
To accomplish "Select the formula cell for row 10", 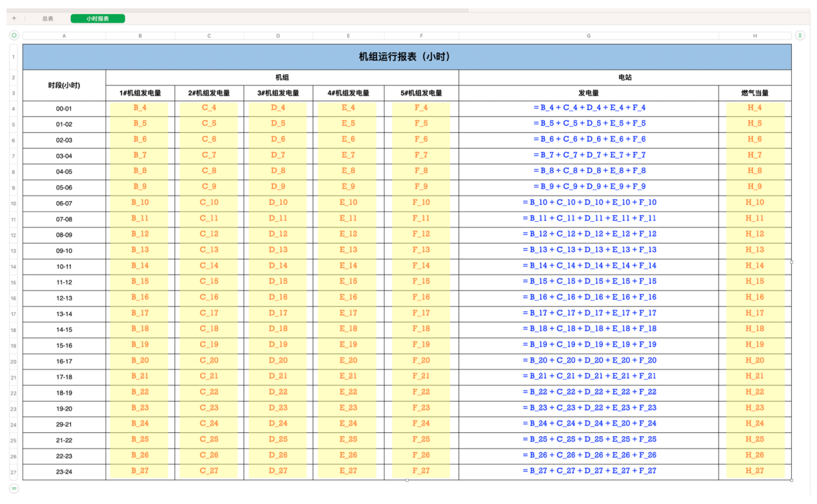I will [x=588, y=203].
